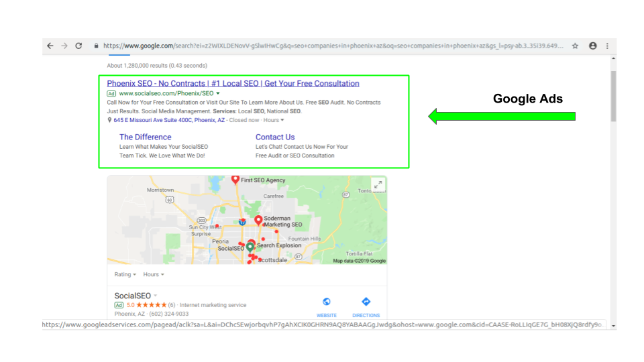Click the browser back arrow
Image resolution: width=644 pixels, height=362 pixels.
(50, 46)
